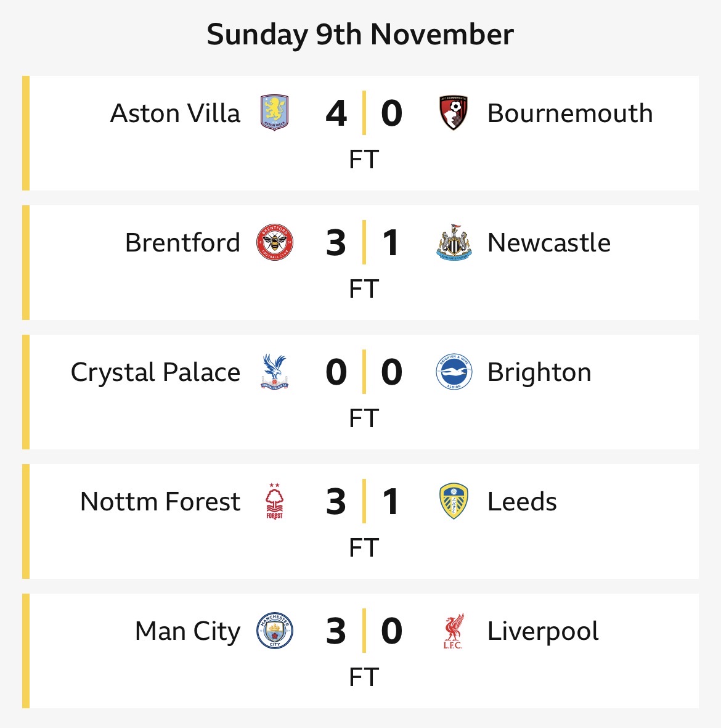Image resolution: width=721 pixels, height=728 pixels.
Task: Select the Newcastle team name
Action: [x=549, y=243]
